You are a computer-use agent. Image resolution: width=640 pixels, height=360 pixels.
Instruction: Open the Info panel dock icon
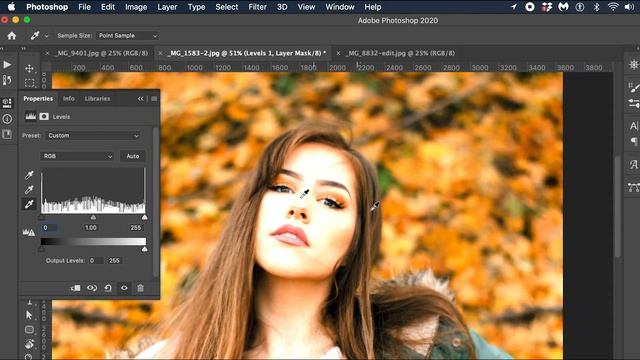point(7,119)
